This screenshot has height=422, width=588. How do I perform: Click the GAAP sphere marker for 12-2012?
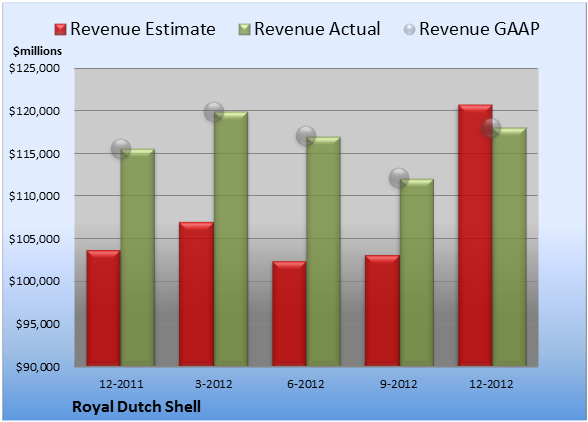491,128
